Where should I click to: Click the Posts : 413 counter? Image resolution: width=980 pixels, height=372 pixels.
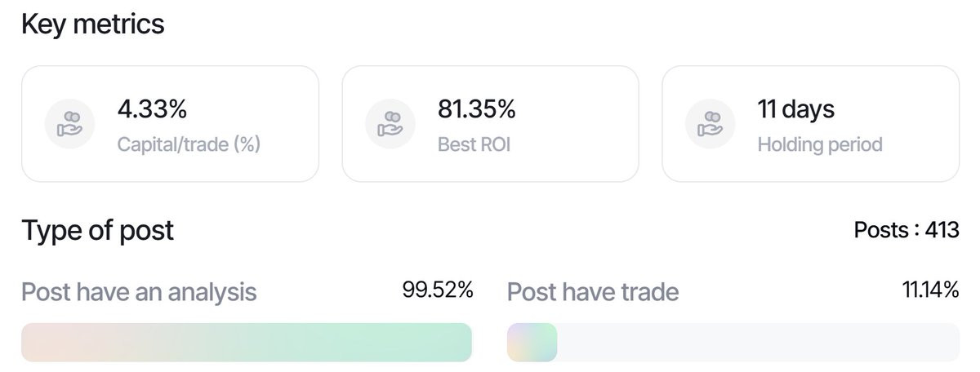906,231
